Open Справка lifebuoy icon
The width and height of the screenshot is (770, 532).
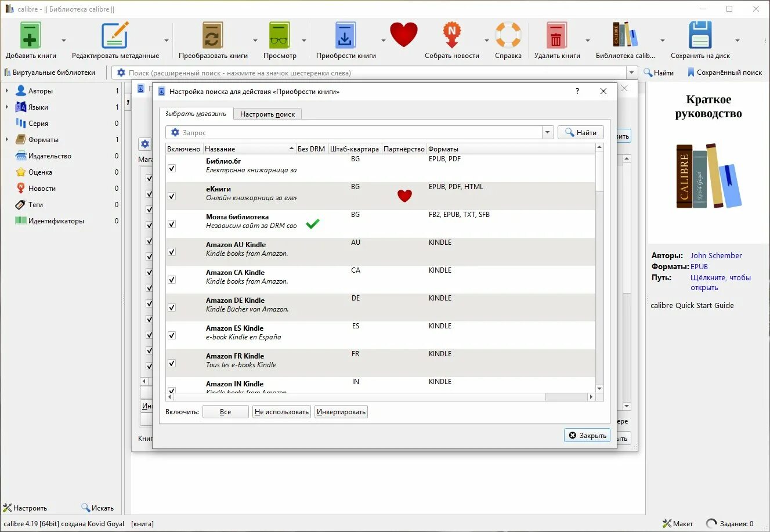click(x=508, y=35)
